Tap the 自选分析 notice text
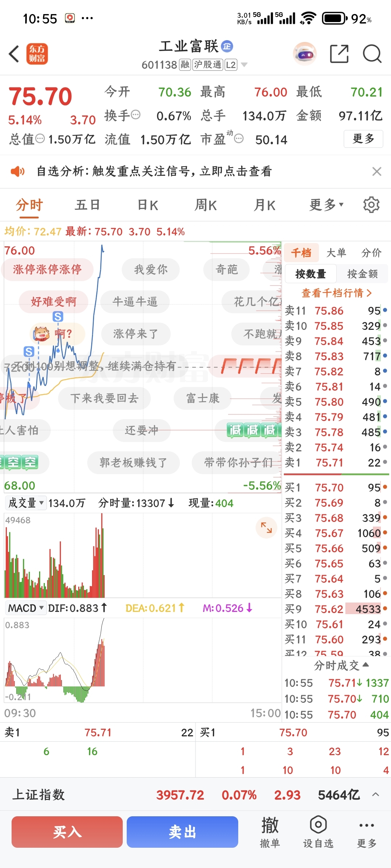Screen dimensions: 391x868 154,171
